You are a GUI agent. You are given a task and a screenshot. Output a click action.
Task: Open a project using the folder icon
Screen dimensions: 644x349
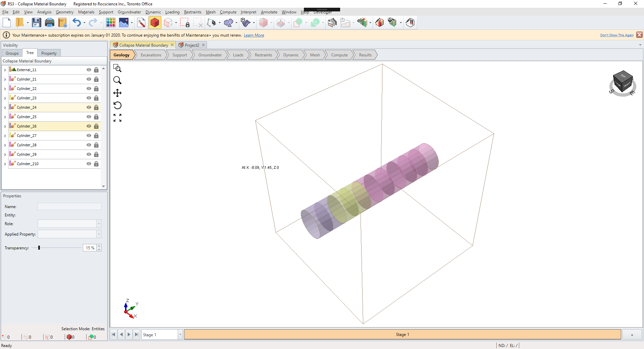[20, 22]
